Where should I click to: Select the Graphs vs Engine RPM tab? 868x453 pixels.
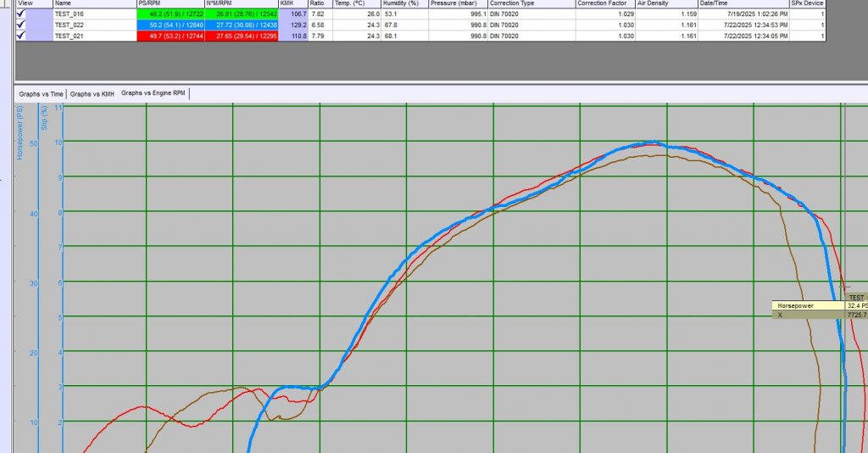pyautogui.click(x=153, y=93)
